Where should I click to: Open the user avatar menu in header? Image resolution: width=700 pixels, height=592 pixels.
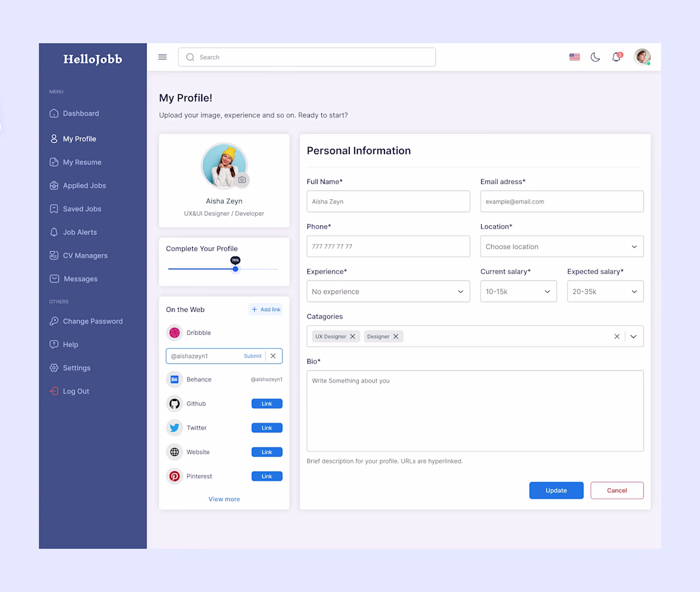pyautogui.click(x=642, y=57)
